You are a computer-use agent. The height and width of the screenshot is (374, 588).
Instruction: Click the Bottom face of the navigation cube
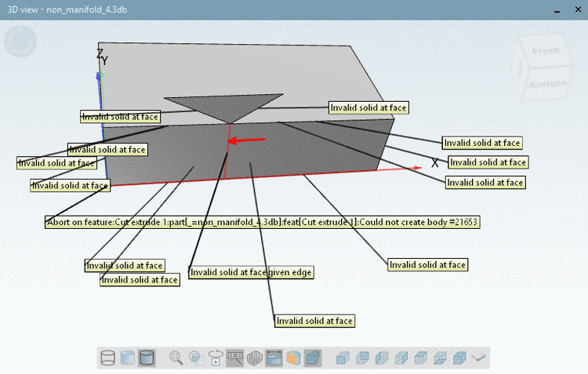547,84
